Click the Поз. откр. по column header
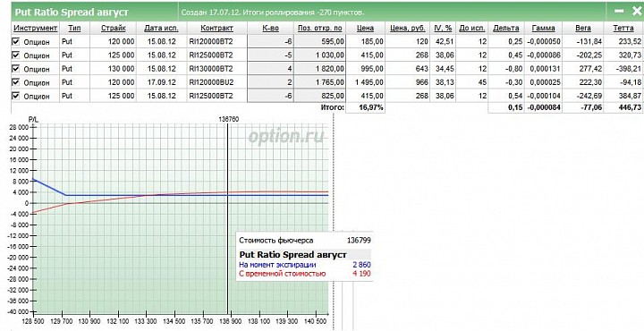The height and width of the screenshot is (331, 644). (319, 28)
